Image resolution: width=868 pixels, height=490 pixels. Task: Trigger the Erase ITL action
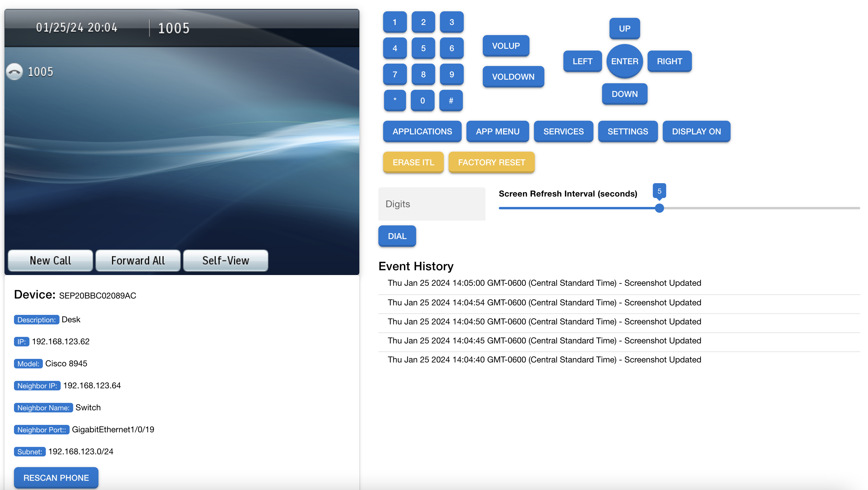click(x=413, y=162)
